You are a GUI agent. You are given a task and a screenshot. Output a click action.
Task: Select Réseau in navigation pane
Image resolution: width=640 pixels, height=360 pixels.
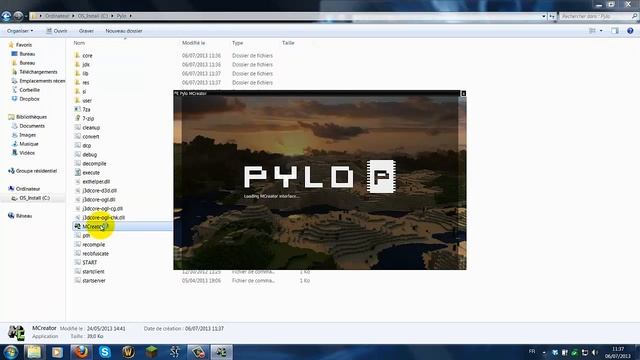pyautogui.click(x=24, y=216)
